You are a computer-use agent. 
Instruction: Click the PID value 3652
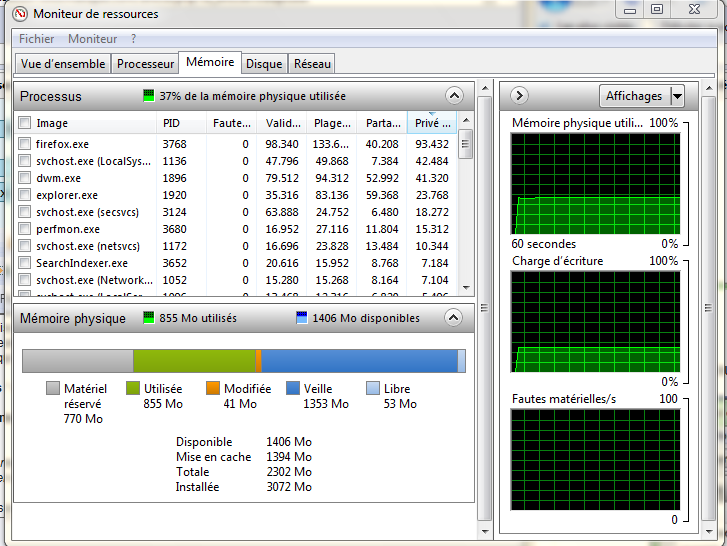[x=174, y=263]
